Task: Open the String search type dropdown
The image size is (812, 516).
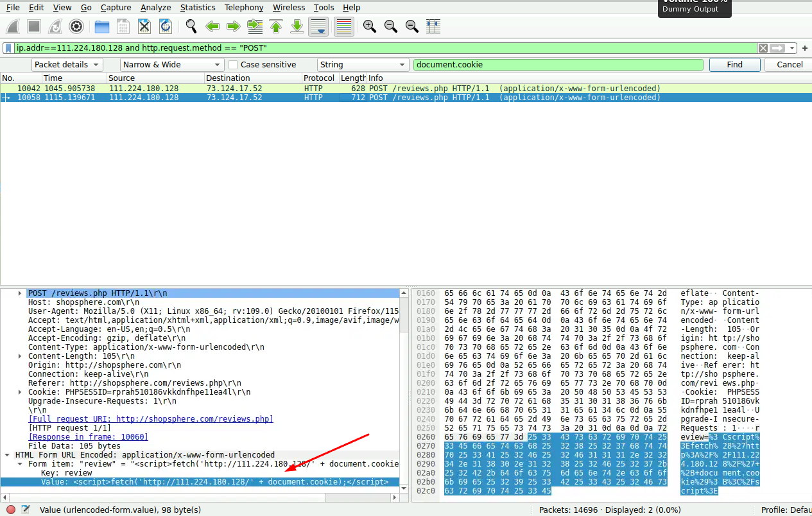Action: pos(363,64)
